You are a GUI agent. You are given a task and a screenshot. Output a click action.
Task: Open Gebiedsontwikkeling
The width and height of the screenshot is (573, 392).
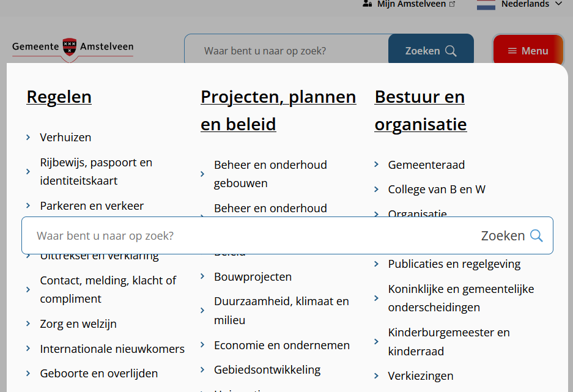coord(267,370)
